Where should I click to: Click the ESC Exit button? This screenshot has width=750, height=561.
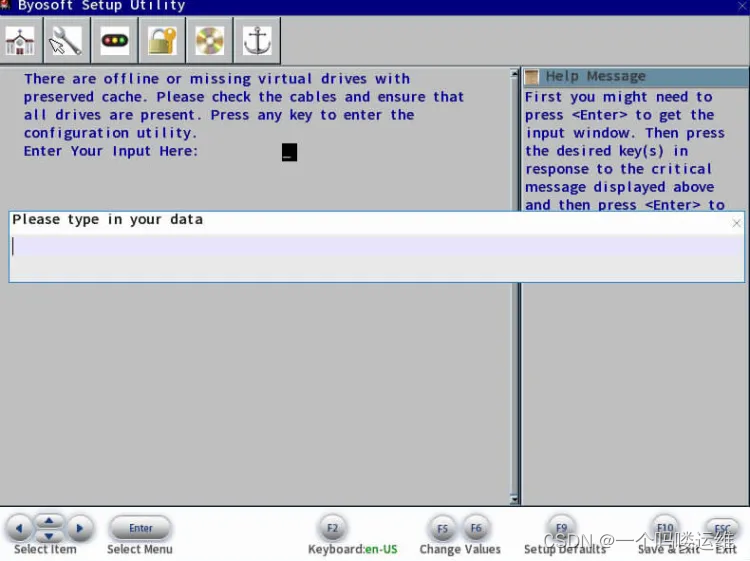pos(722,528)
